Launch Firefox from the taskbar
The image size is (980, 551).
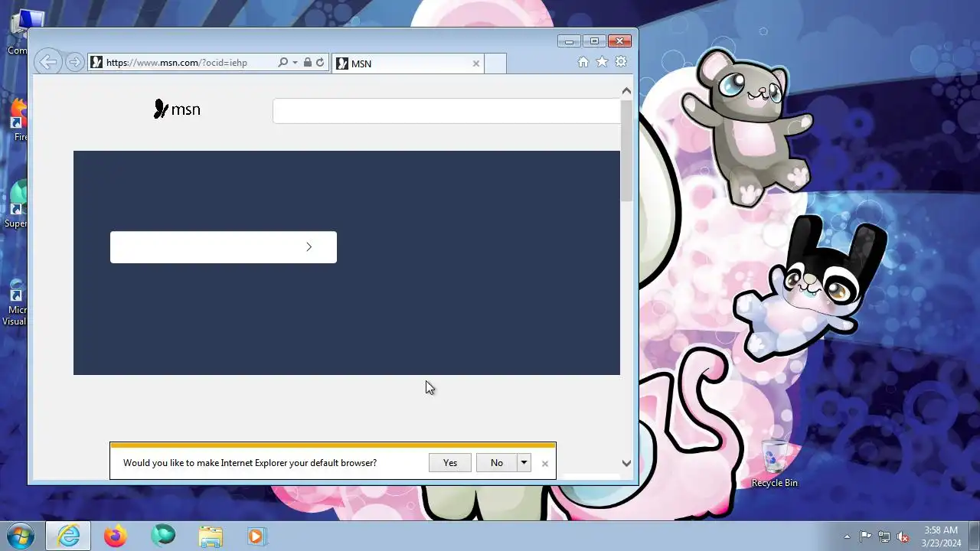[x=116, y=536]
